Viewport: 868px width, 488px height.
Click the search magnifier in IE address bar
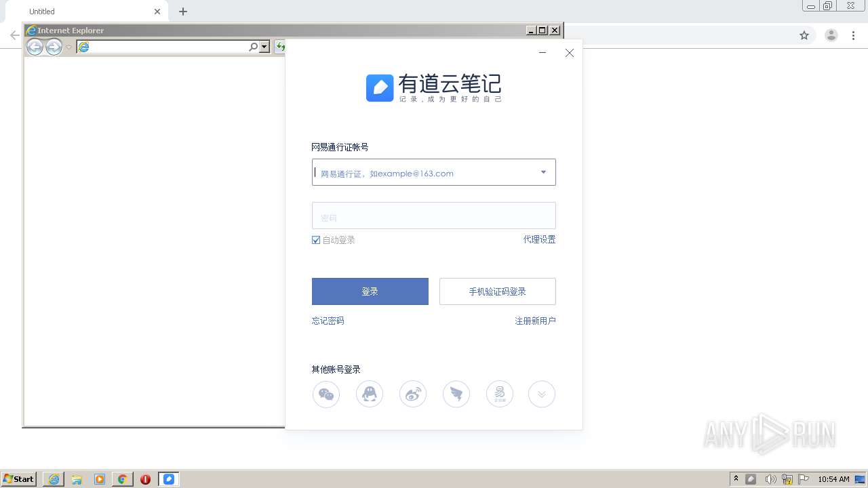click(253, 47)
